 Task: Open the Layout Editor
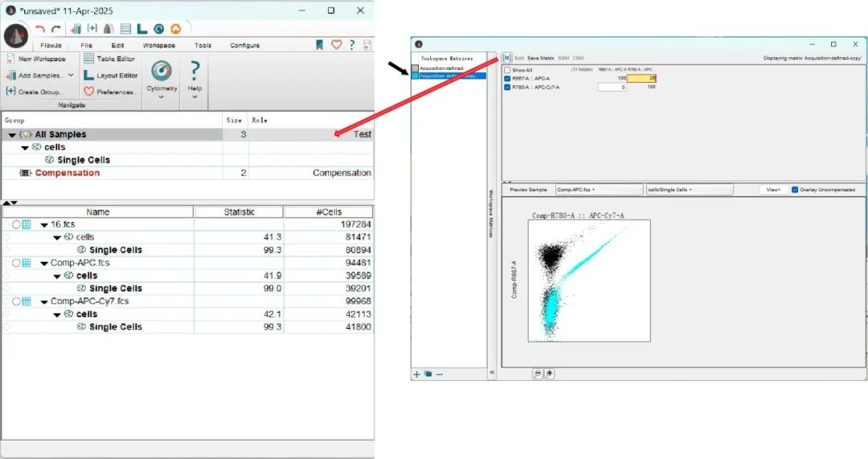[111, 76]
